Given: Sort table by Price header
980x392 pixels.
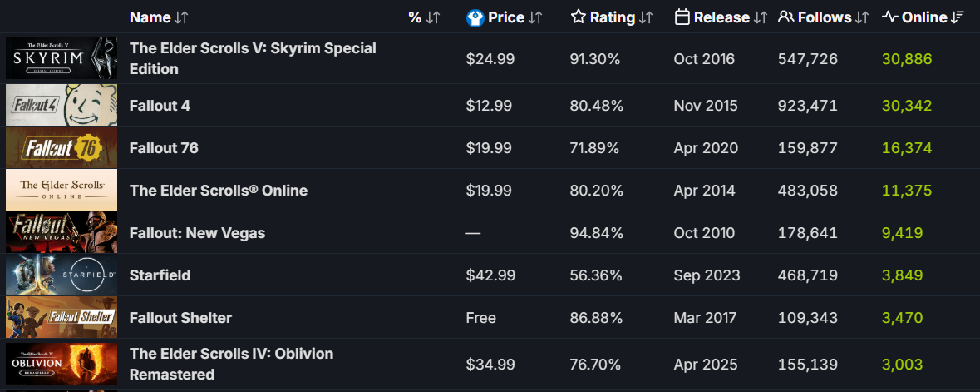Looking at the screenshot, I should click(x=506, y=17).
